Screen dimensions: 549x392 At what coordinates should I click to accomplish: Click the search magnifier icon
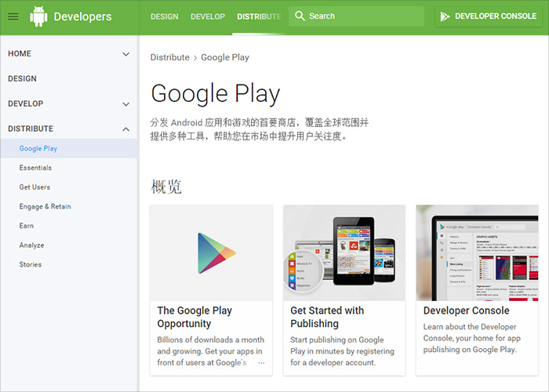coord(300,16)
